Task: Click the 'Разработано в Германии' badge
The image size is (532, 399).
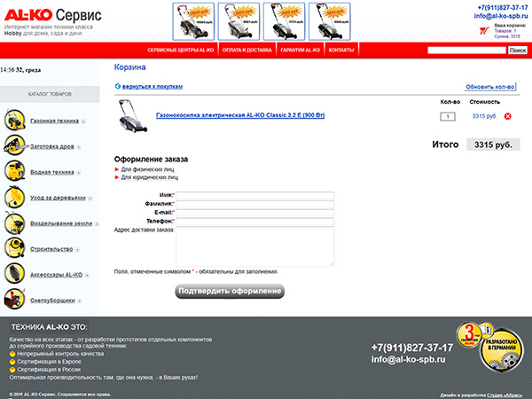Action: pos(502,350)
